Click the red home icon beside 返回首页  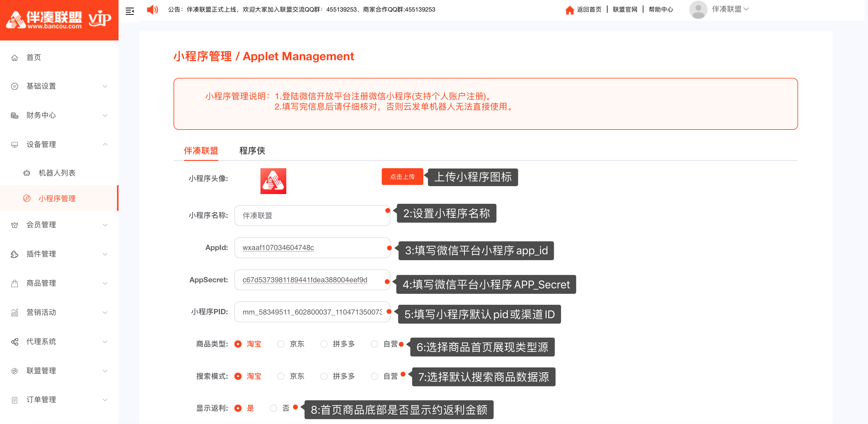pyautogui.click(x=570, y=10)
